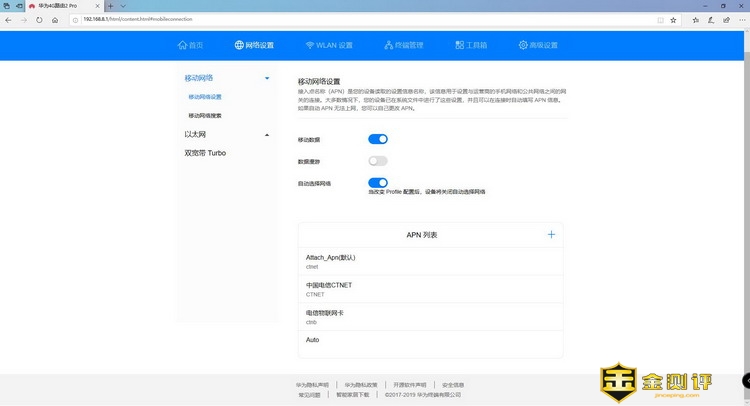Open 高级设置 advanced settings
This screenshot has height=406, width=750.
(538, 45)
